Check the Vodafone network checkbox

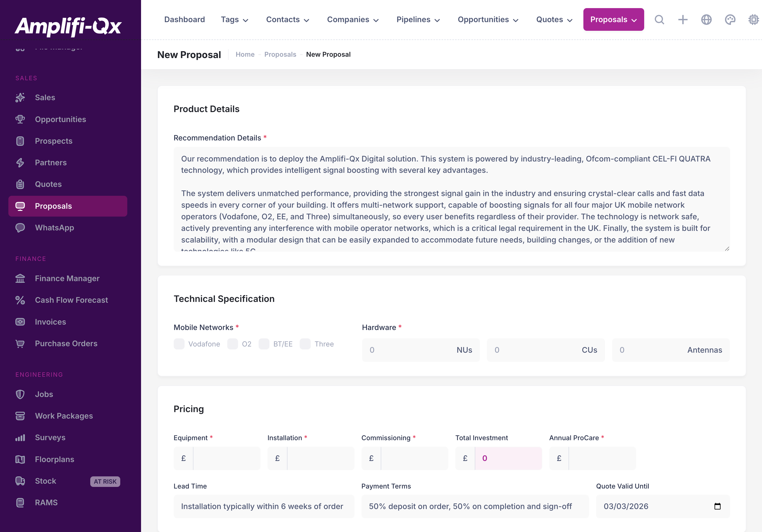click(x=179, y=344)
